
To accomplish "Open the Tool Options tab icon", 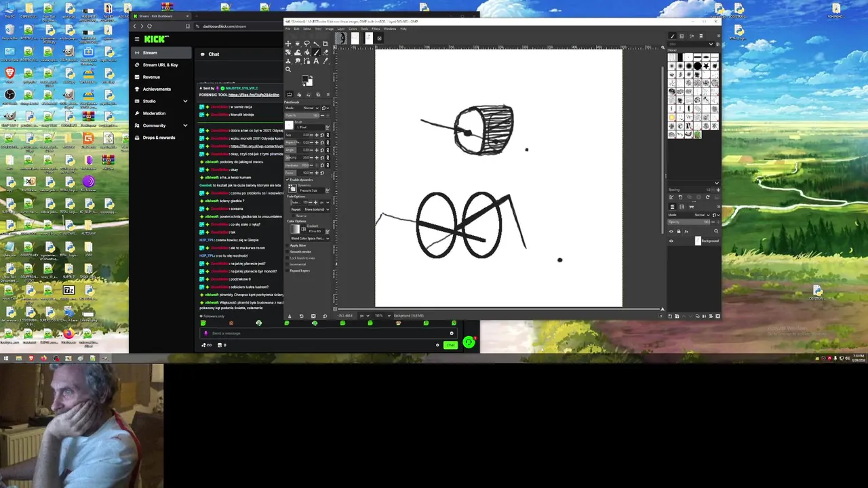I will tap(290, 94).
